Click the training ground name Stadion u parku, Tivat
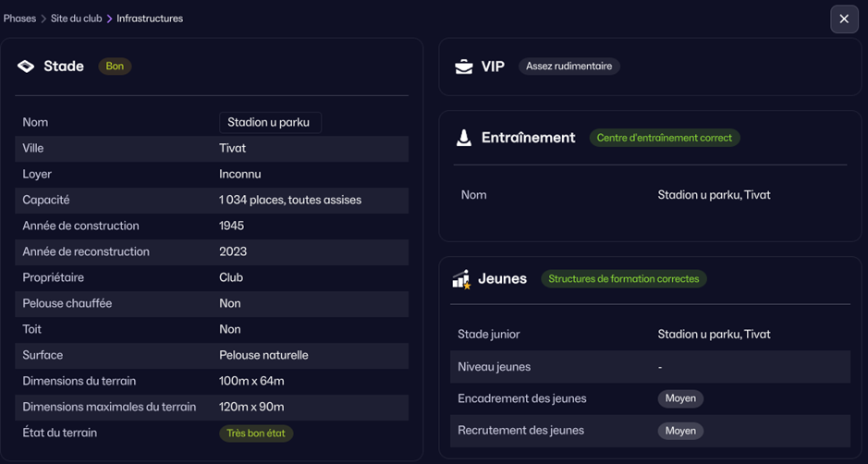 click(714, 195)
